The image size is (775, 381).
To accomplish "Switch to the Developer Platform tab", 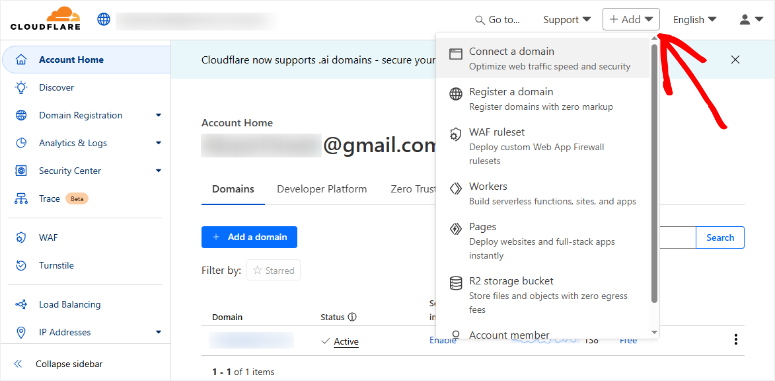I will pyautogui.click(x=322, y=189).
